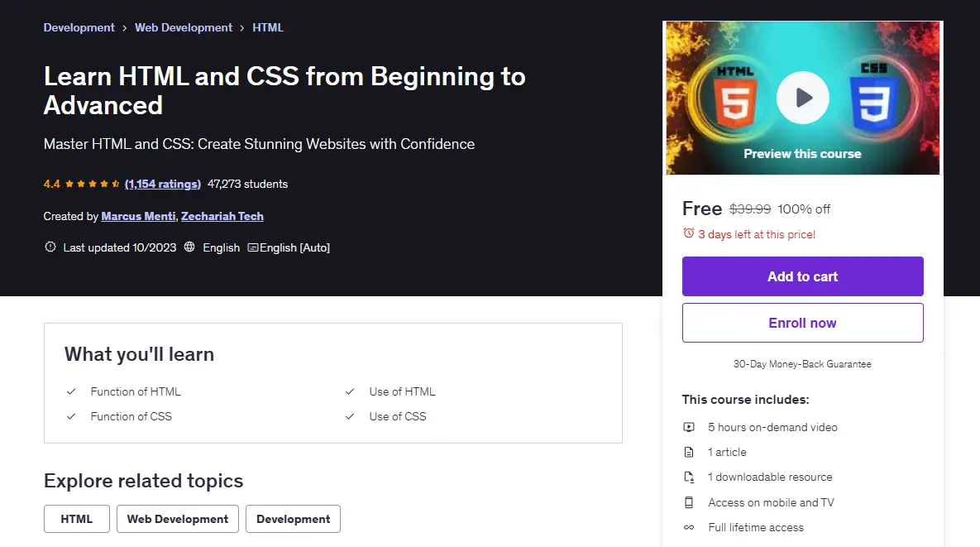Click the downloadable resource icon
980x547 pixels.
pos(689,477)
